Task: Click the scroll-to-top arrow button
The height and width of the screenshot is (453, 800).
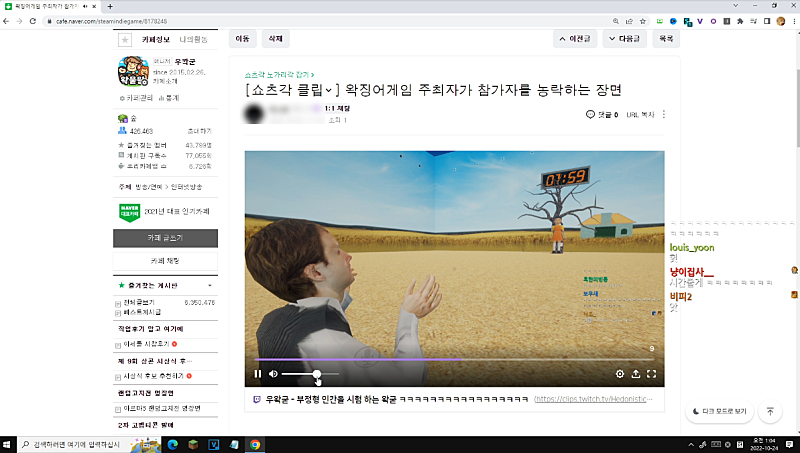Action: 769,411
